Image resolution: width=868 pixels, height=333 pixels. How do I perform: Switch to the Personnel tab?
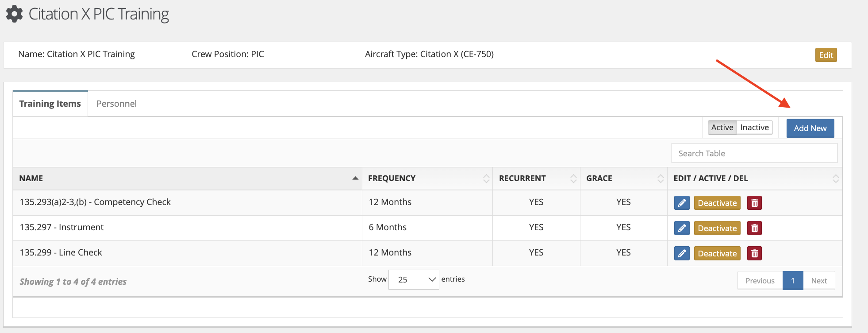click(116, 104)
